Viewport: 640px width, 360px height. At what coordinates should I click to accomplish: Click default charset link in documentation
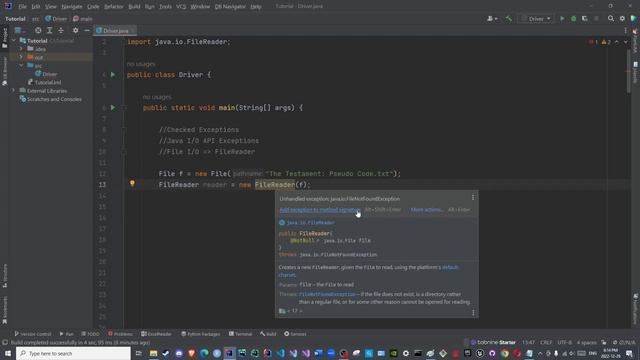(x=369, y=271)
